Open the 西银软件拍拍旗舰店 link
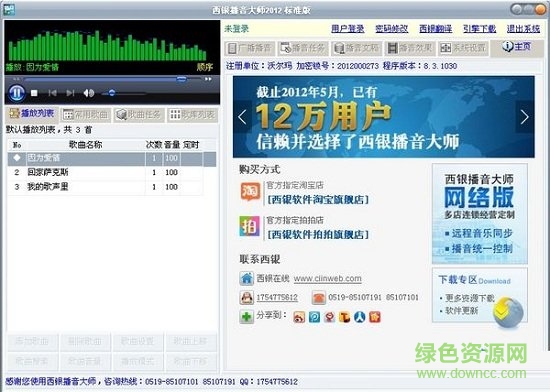550x392 pixels. tap(318, 235)
